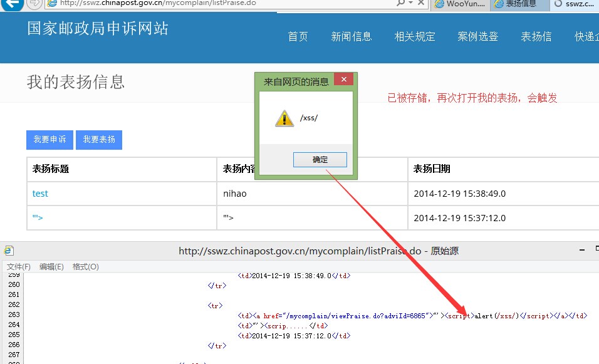Click the source viewer window icon
The height and width of the screenshot is (364, 599).
[x=8, y=251]
